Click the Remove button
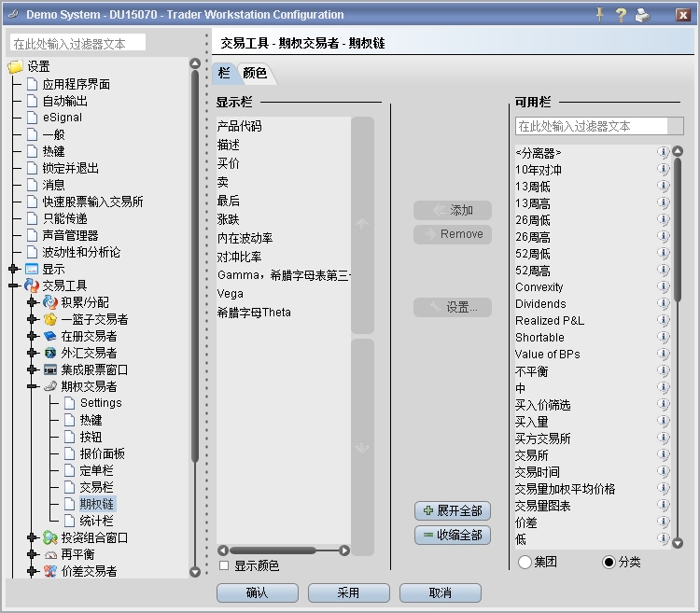Screen dimensions: 700x613 (453, 234)
